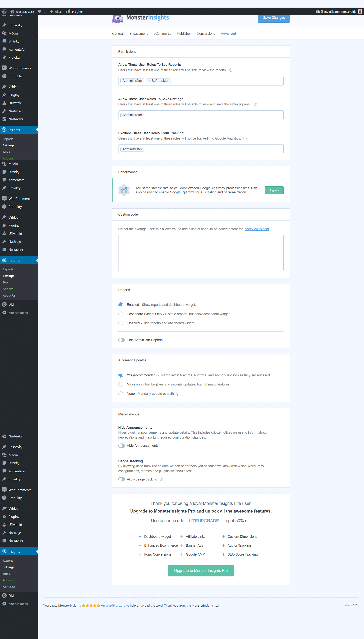The width and height of the screenshot is (364, 639).
Task: Click the 'Author Tracking' feature text
Action: click(239, 546)
